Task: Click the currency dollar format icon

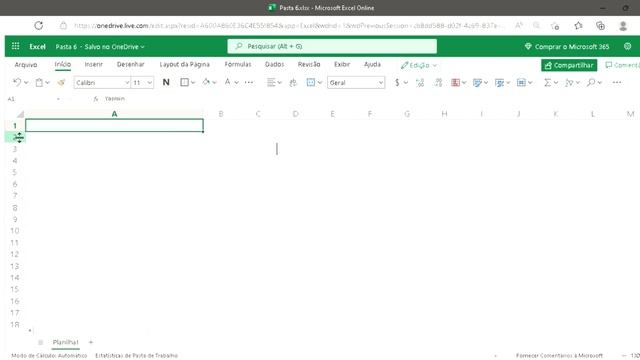Action: pos(397,82)
